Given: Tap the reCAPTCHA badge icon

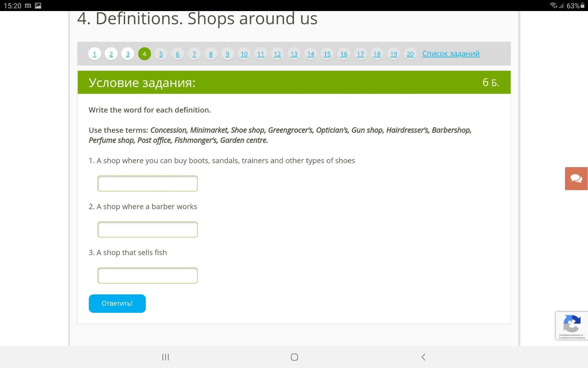Looking at the screenshot, I should (571, 324).
